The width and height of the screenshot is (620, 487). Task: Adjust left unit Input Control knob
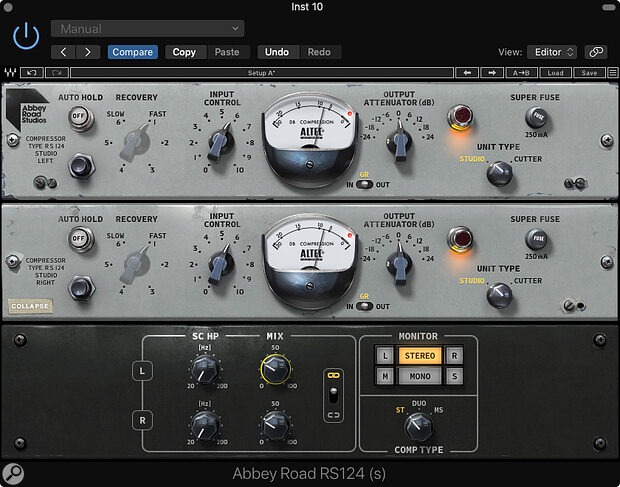[220, 141]
